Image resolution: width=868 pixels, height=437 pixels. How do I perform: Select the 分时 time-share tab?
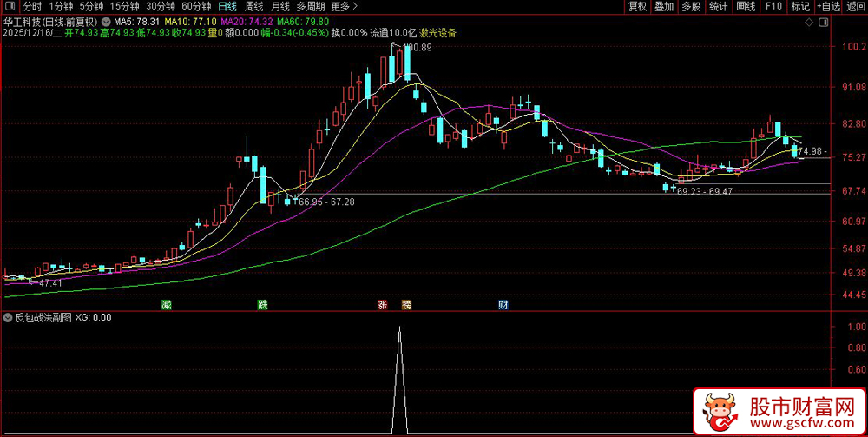point(32,6)
